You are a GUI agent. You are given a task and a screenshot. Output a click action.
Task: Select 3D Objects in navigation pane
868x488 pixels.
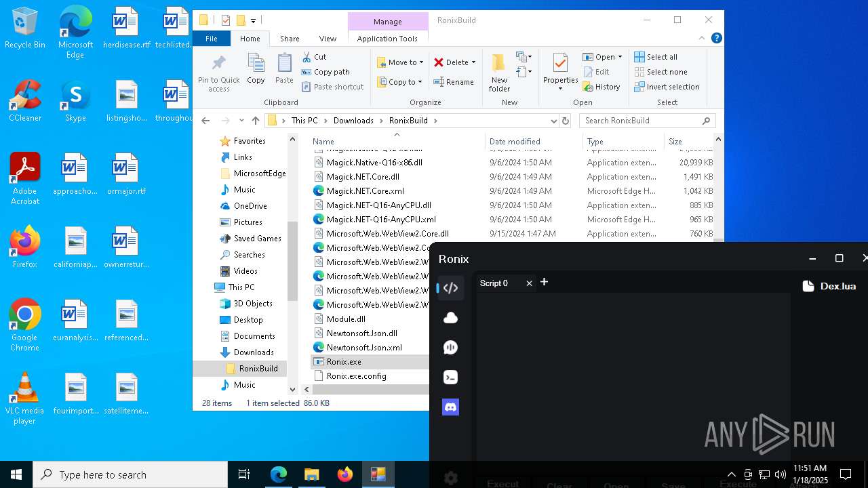coord(252,304)
